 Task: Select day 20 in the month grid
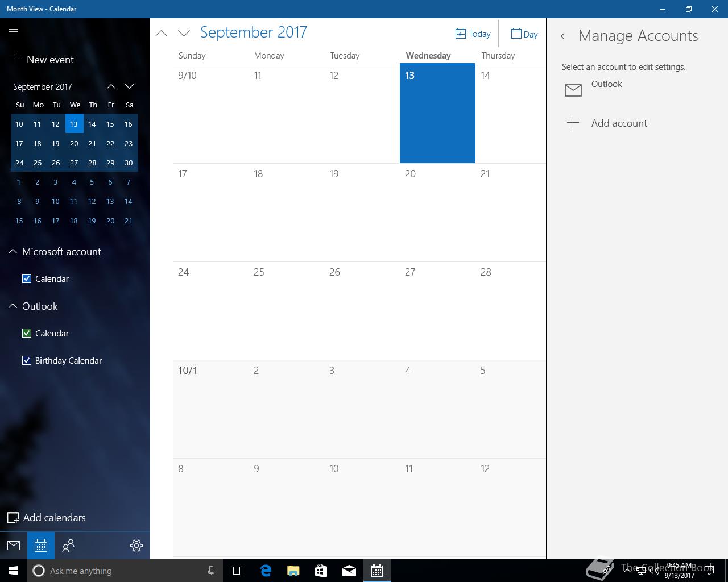pyautogui.click(x=437, y=213)
